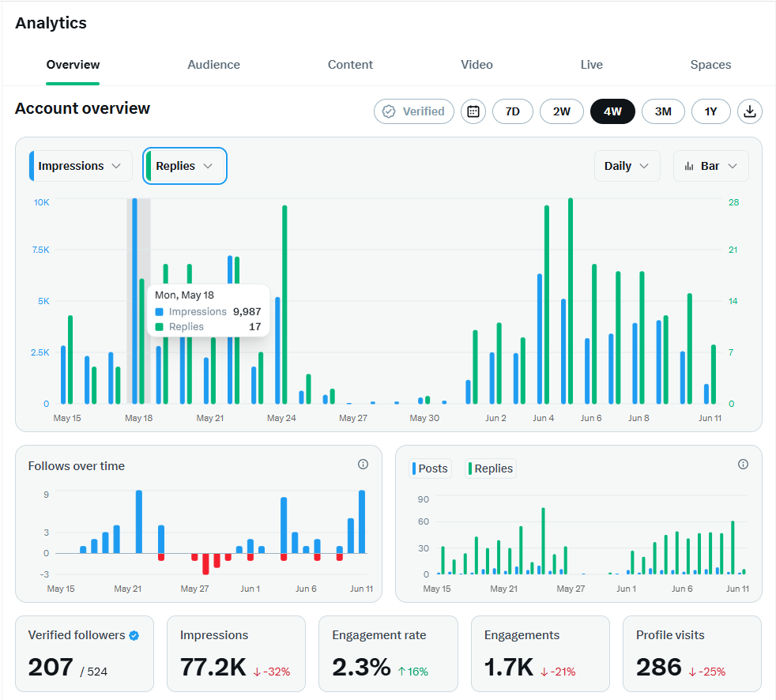The height and width of the screenshot is (700, 776).
Task: Select the 1Y time range
Action: [x=710, y=111]
